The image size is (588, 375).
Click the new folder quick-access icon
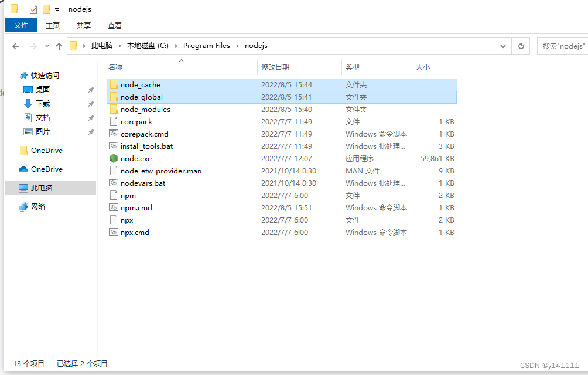pyautogui.click(x=46, y=9)
